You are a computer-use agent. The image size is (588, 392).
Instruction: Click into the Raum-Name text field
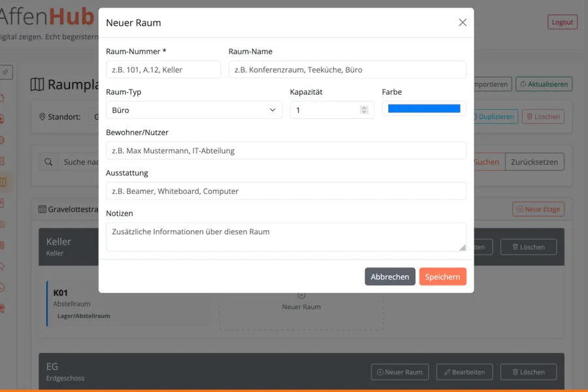point(347,70)
